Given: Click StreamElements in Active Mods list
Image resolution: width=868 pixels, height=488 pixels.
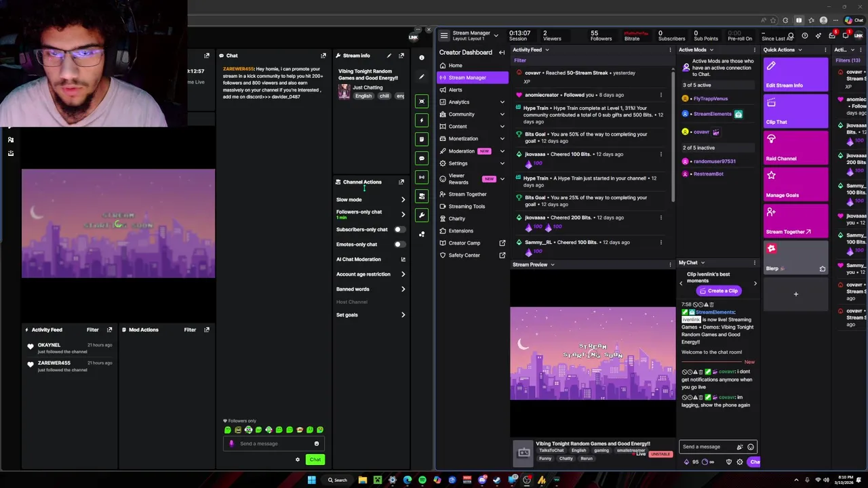Looking at the screenshot, I should coord(712,115).
